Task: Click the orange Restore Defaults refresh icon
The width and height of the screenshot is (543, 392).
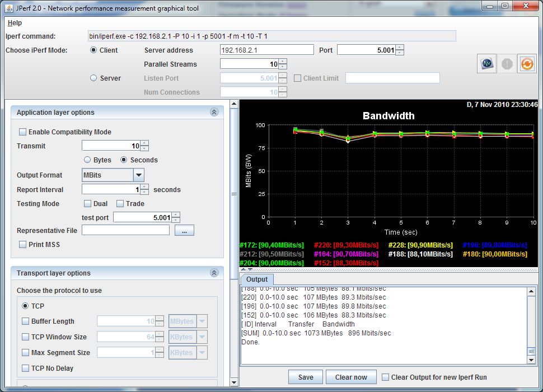Action: tap(526, 64)
